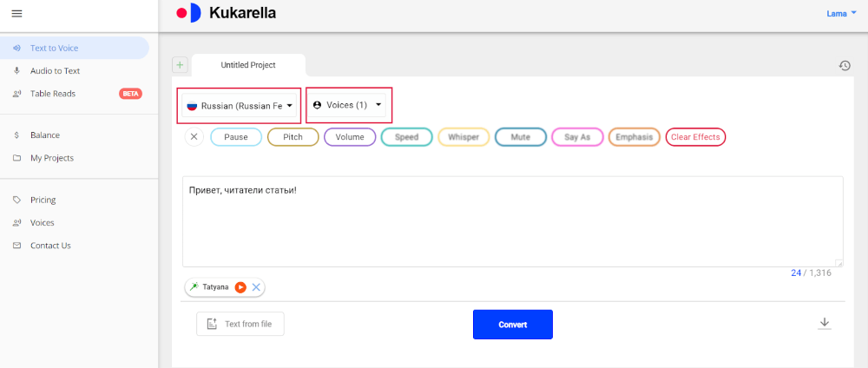Viewport: 868px width, 368px height.
Task: Click the Text from file button
Action: pyautogui.click(x=240, y=324)
